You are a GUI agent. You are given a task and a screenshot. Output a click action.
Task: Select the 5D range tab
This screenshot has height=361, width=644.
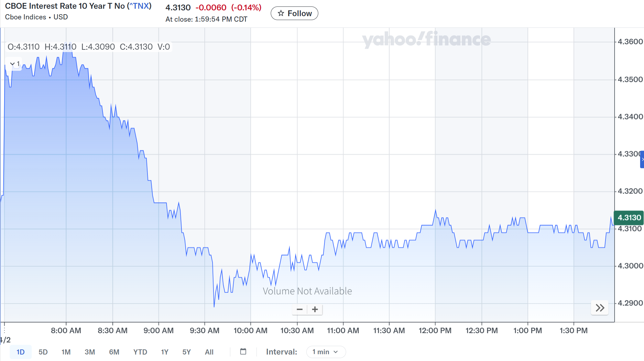point(43,352)
